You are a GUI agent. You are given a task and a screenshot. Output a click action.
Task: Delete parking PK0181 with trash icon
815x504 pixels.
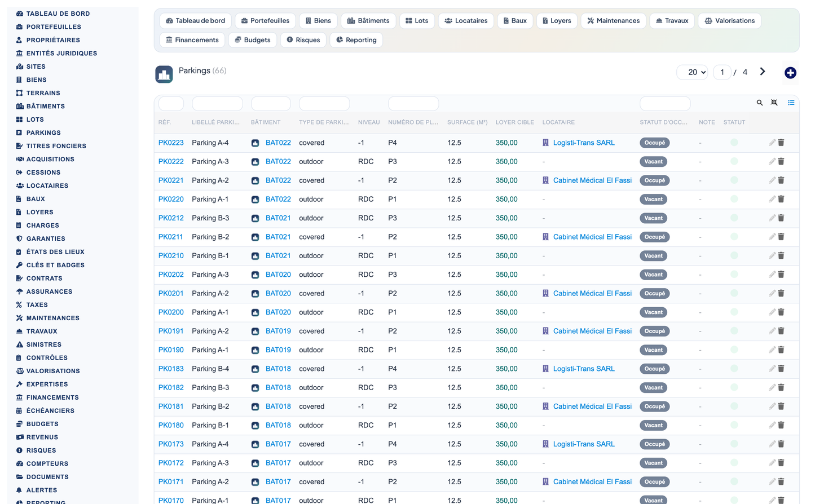pyautogui.click(x=781, y=406)
